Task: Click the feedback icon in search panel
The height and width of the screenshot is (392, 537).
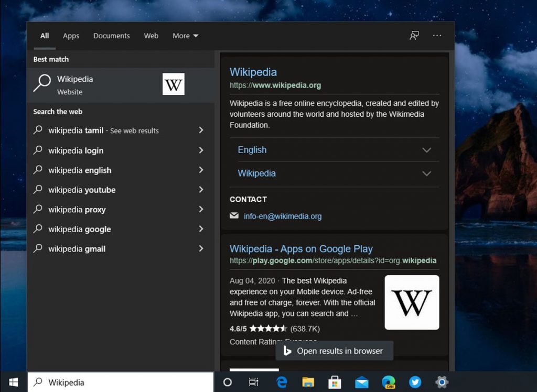Action: [414, 35]
